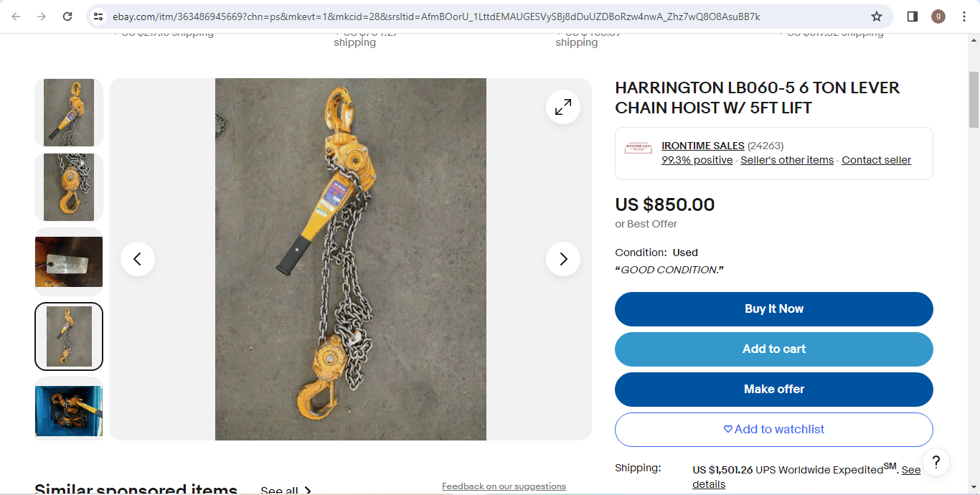Select the metal tag thumbnail
This screenshot has width=980, height=495.
pyautogui.click(x=69, y=262)
